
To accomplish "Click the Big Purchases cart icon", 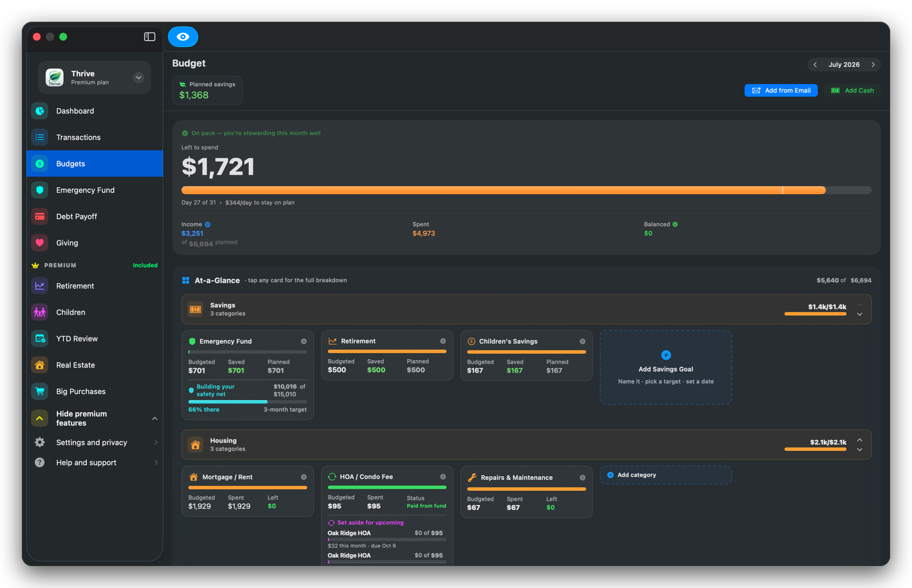I will click(x=40, y=392).
